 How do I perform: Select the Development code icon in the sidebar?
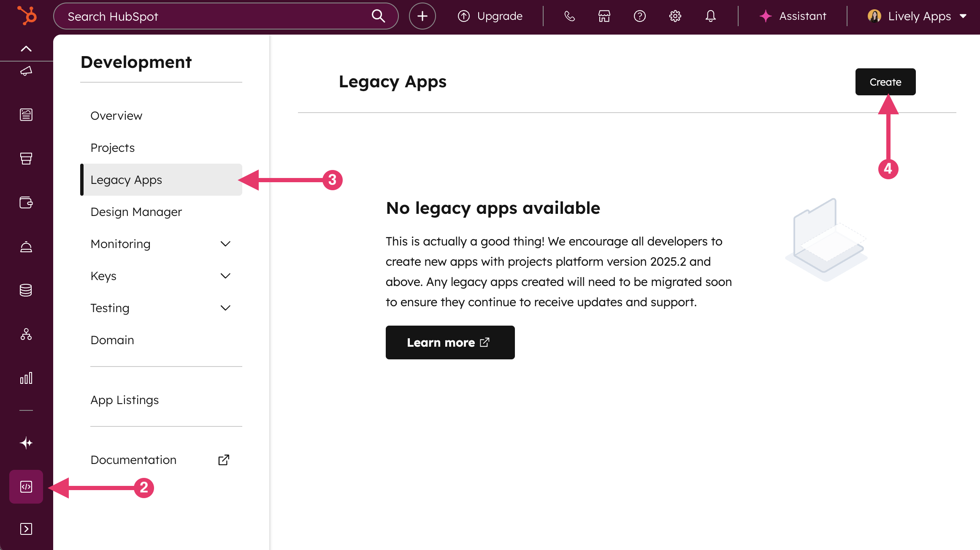click(26, 487)
